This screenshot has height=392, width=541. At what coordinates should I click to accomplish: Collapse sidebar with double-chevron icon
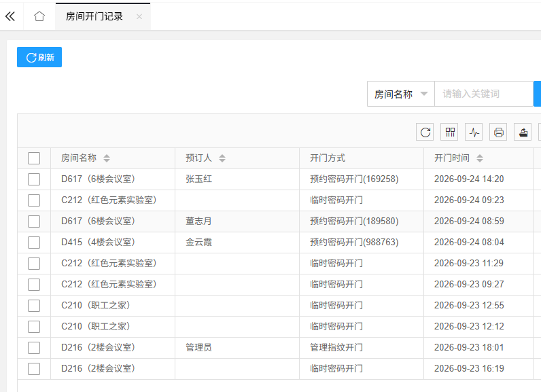[x=10, y=16]
